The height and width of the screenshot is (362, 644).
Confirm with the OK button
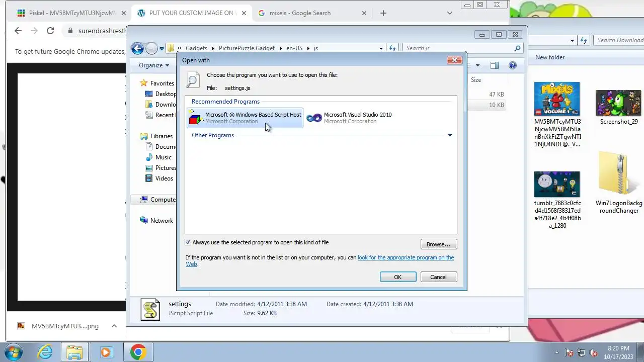tap(397, 277)
